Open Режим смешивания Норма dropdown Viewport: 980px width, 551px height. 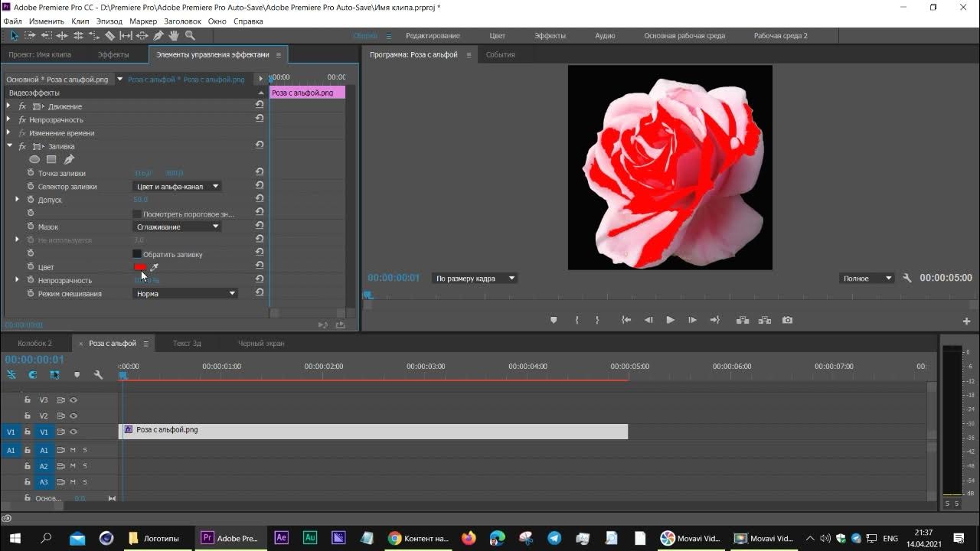pos(185,293)
